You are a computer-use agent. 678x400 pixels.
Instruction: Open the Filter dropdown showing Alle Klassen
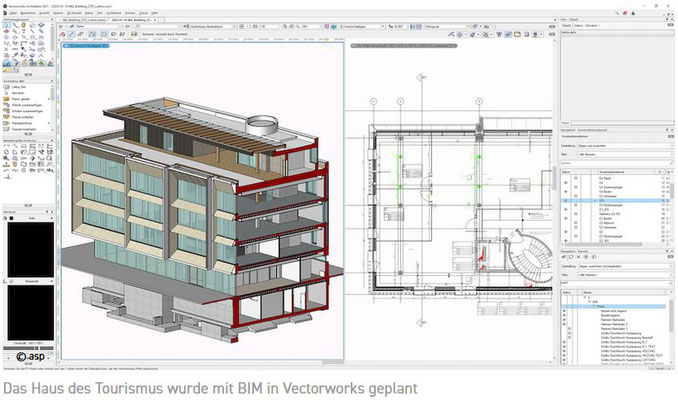[625, 275]
